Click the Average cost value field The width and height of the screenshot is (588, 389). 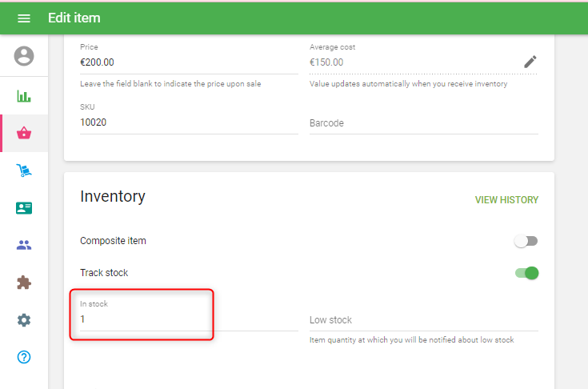click(412, 62)
